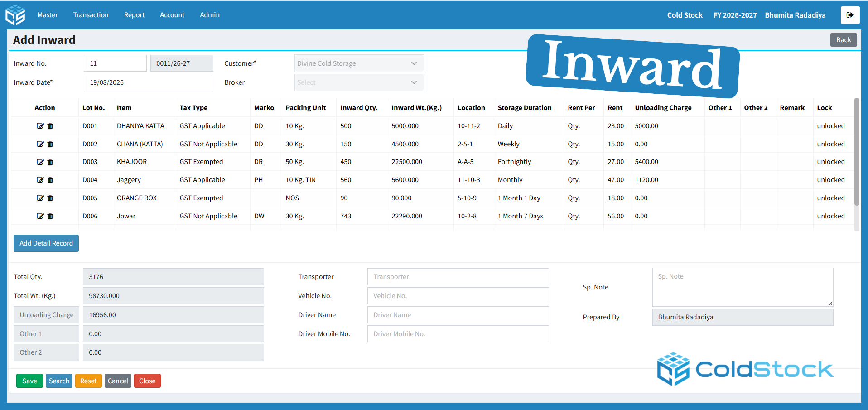Click the Inward Date field

tap(149, 82)
